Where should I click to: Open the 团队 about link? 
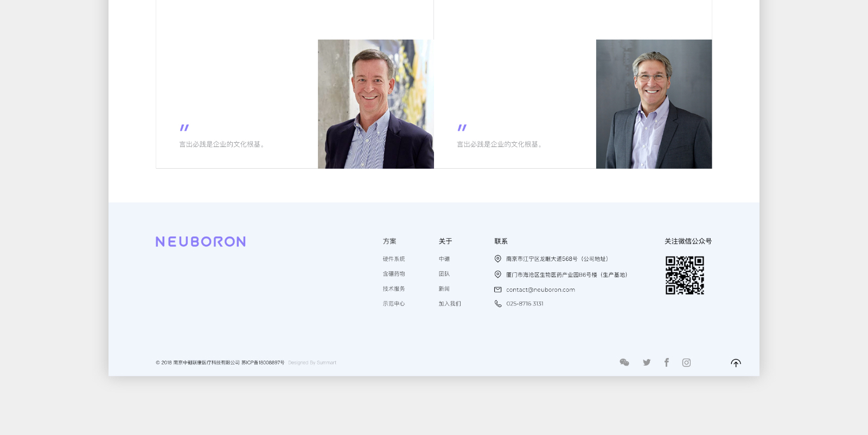pyautogui.click(x=444, y=274)
